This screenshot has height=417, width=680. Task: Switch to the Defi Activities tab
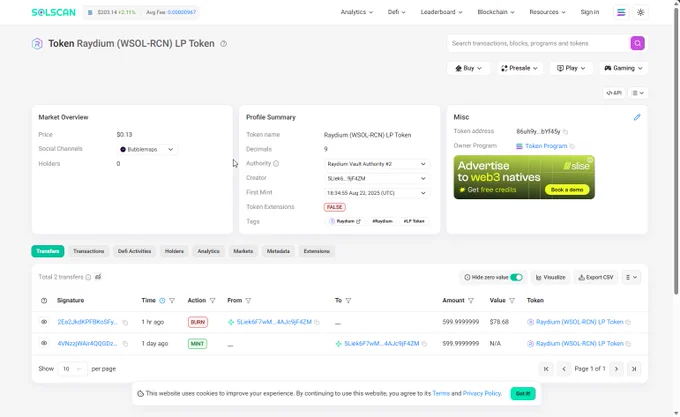(x=134, y=251)
